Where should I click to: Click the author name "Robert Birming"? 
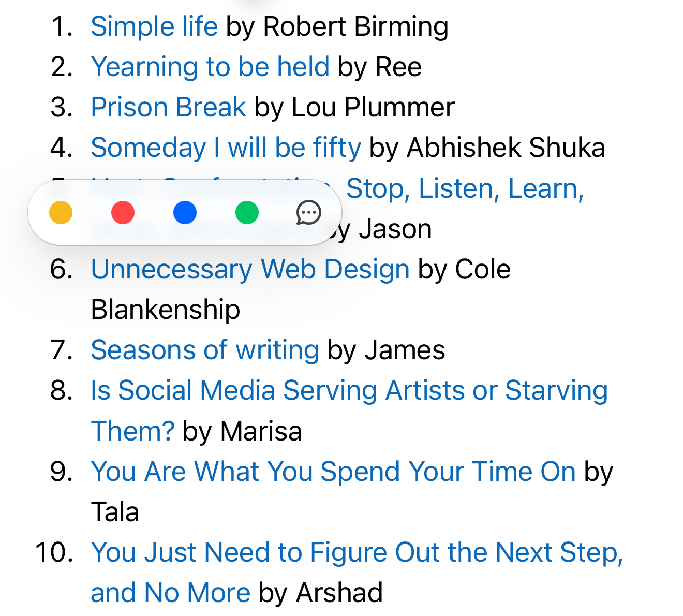355,26
